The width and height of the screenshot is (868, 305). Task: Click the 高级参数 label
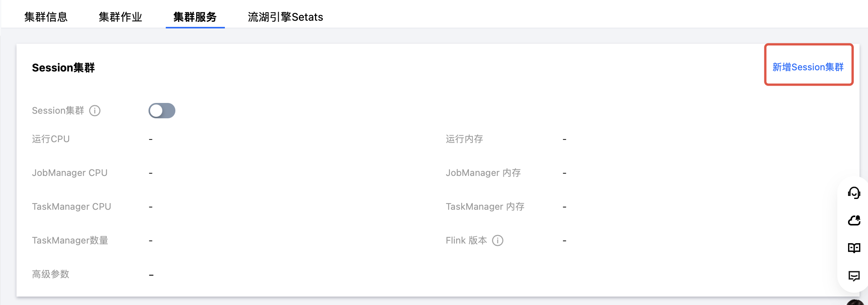tap(51, 274)
